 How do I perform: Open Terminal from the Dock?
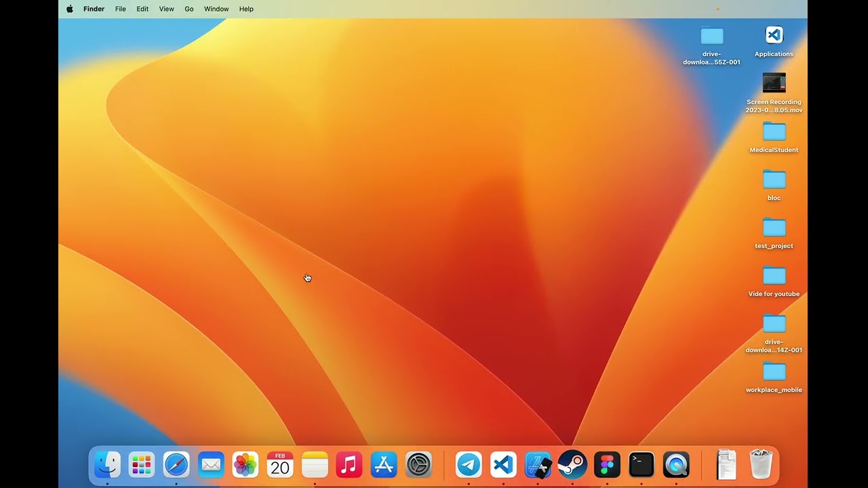tap(642, 465)
